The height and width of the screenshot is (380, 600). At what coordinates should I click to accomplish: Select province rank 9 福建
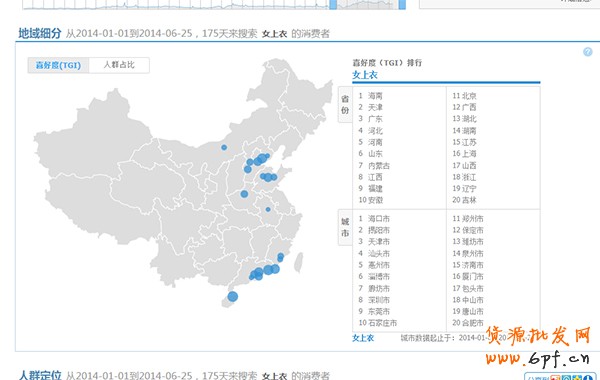click(370, 188)
